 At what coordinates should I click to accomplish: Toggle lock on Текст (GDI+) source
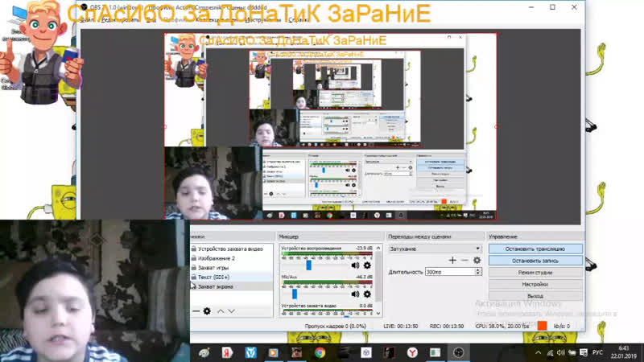[x=193, y=277]
